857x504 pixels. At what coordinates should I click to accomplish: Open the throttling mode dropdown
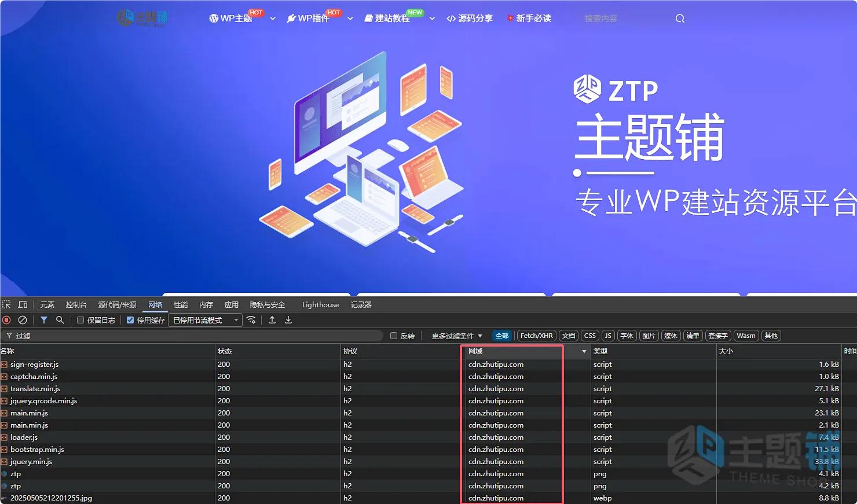(206, 320)
